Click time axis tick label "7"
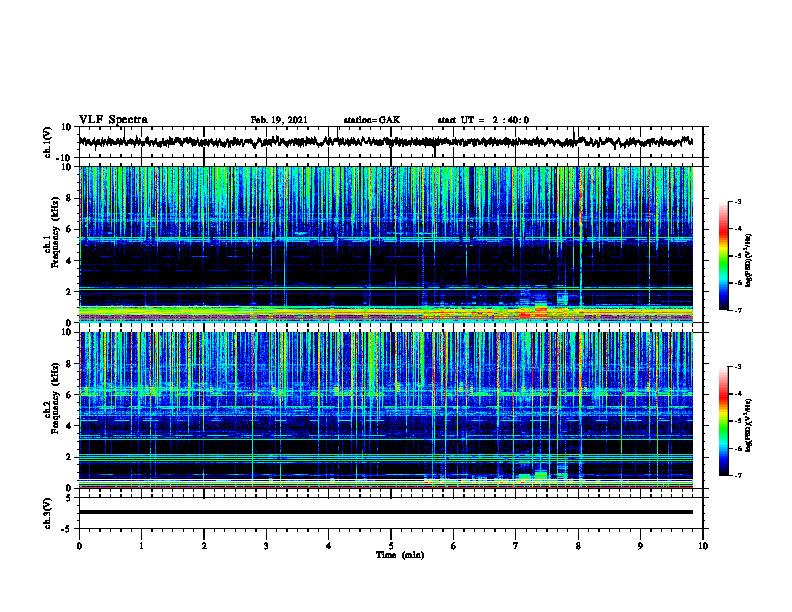The image size is (792, 612). point(516,546)
